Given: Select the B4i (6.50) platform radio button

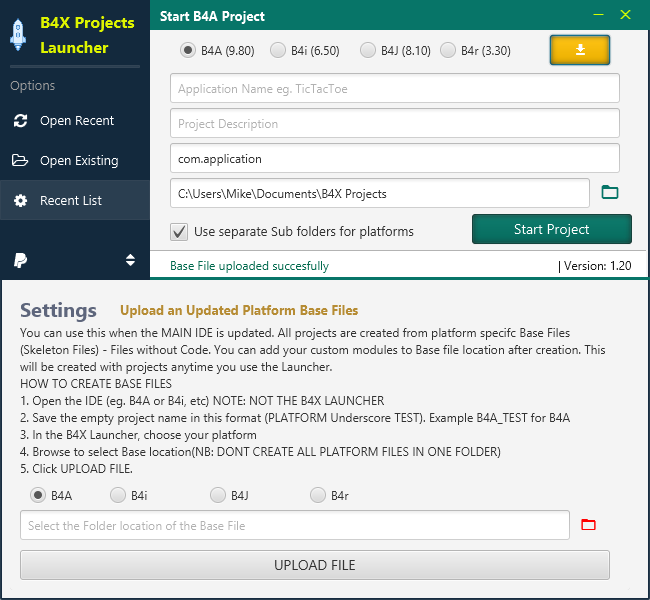Looking at the screenshot, I should (x=278, y=50).
